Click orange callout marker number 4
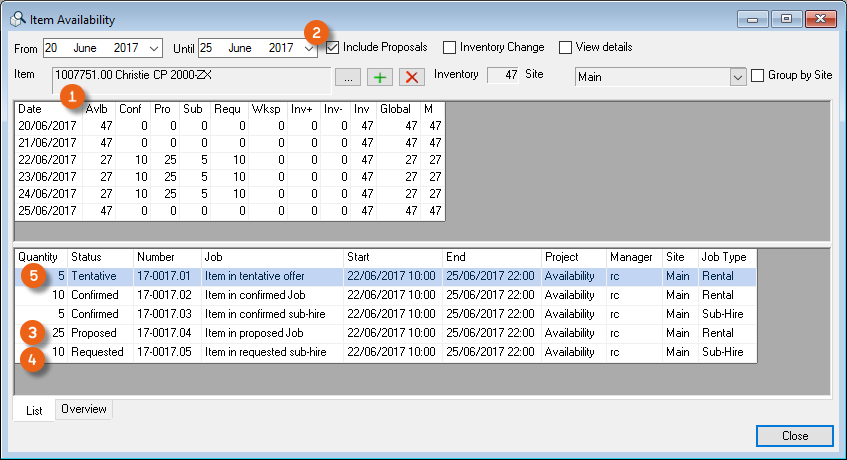 [x=31, y=358]
